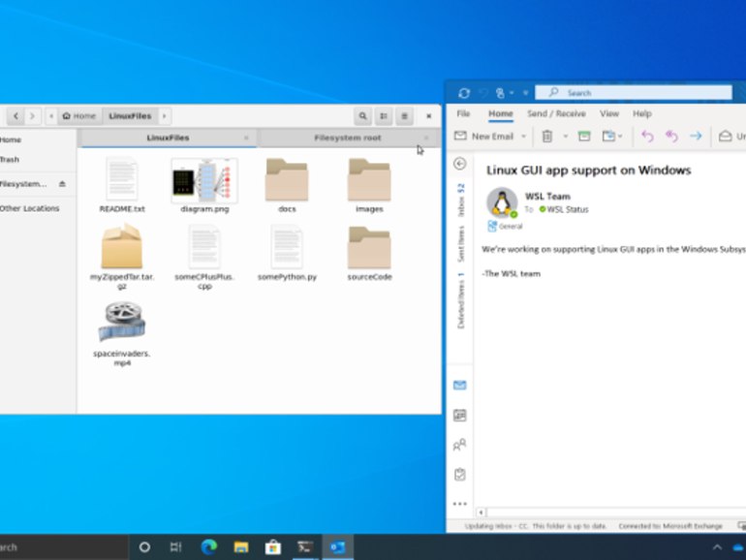The image size is (746, 560).
Task: Go back in the file manager
Action: [x=16, y=116]
